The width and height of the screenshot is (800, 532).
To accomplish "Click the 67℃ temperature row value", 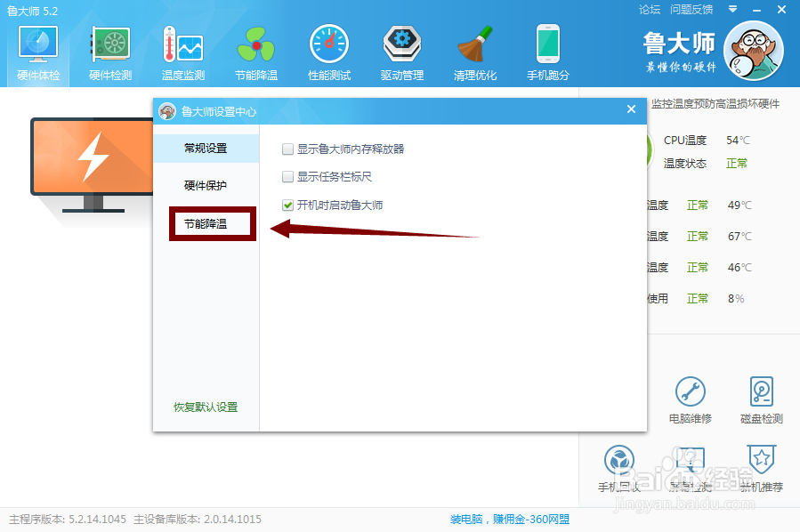I will (739, 236).
